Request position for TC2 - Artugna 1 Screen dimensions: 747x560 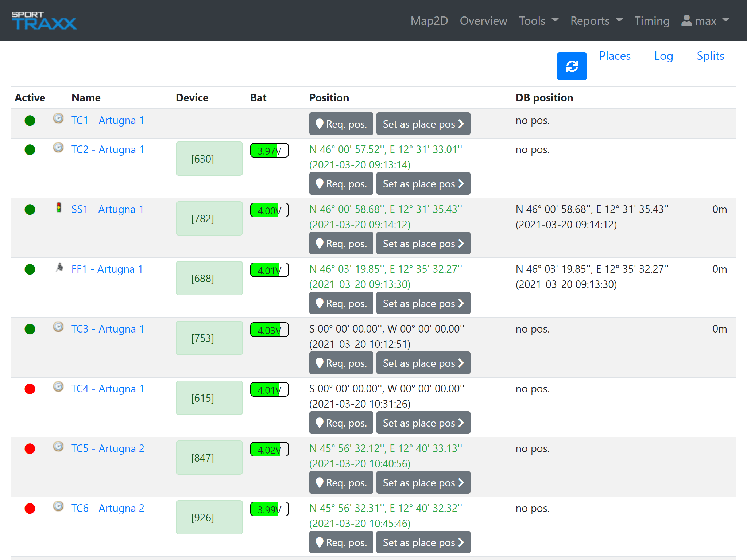[341, 183]
